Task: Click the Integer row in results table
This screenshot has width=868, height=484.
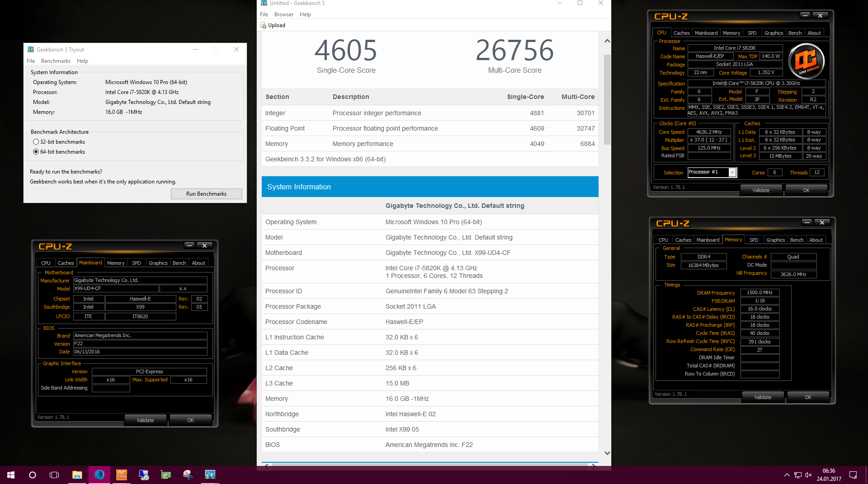Action: pyautogui.click(x=430, y=113)
